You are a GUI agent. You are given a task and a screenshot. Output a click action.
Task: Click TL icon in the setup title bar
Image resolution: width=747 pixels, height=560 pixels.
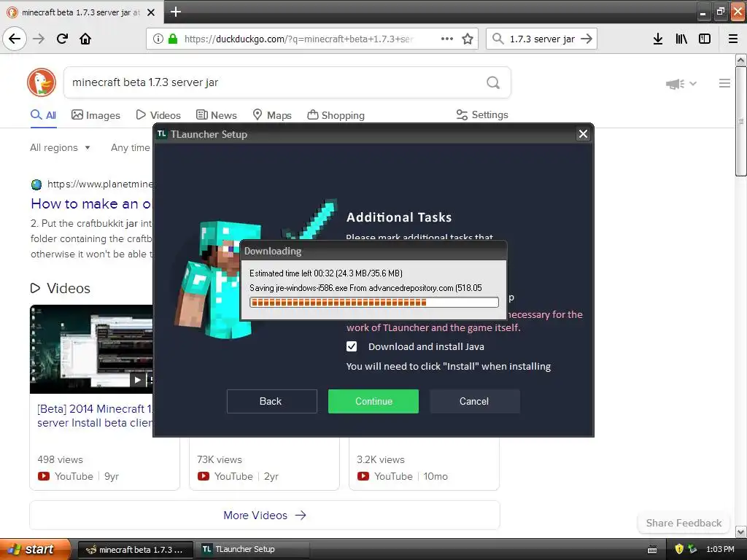[162, 134]
